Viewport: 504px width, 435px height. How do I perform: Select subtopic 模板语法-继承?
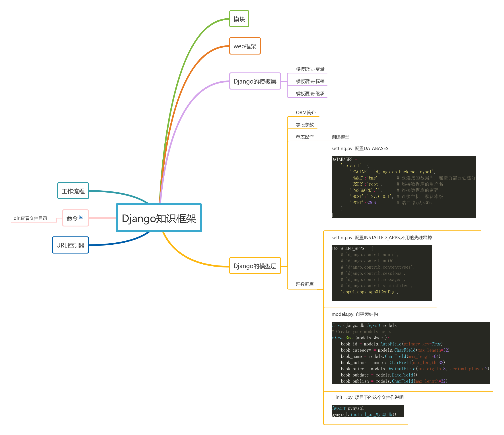point(310,94)
